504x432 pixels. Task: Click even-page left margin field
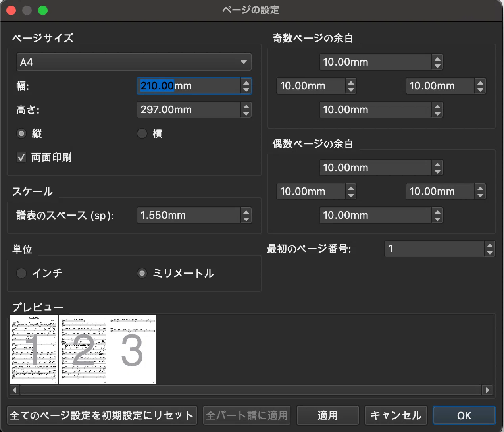click(311, 191)
